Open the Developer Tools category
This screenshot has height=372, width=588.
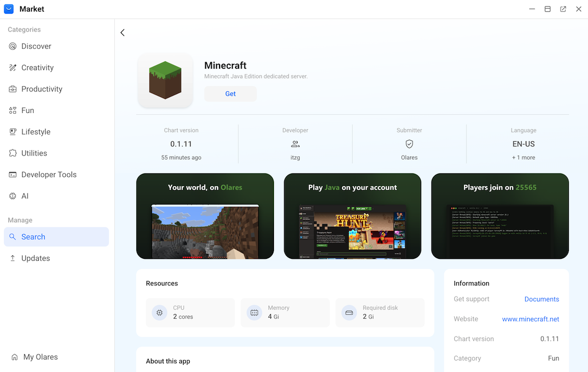(49, 174)
